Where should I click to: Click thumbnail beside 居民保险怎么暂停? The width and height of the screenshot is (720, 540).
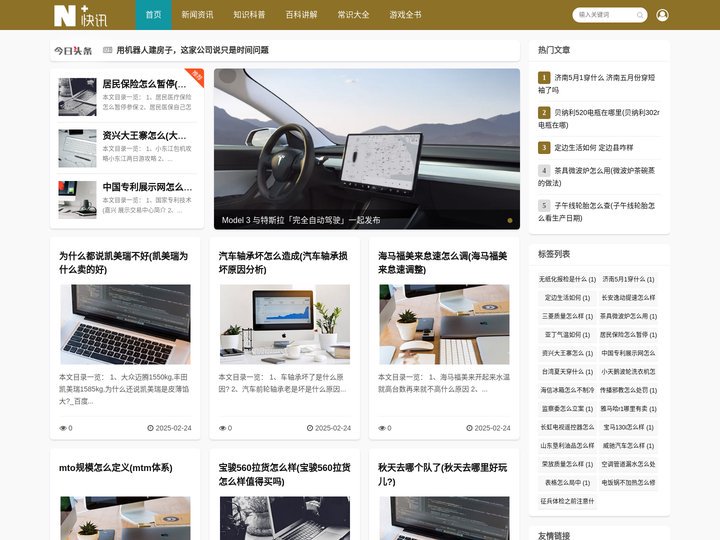[x=77, y=96]
